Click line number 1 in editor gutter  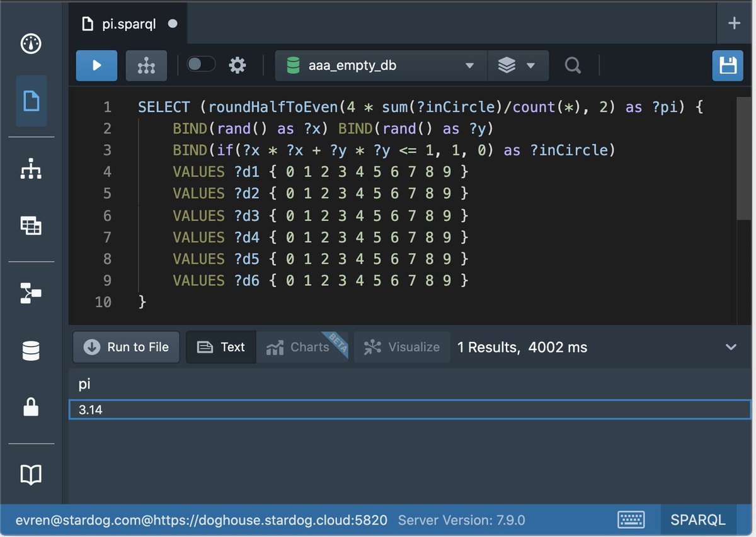tap(107, 107)
